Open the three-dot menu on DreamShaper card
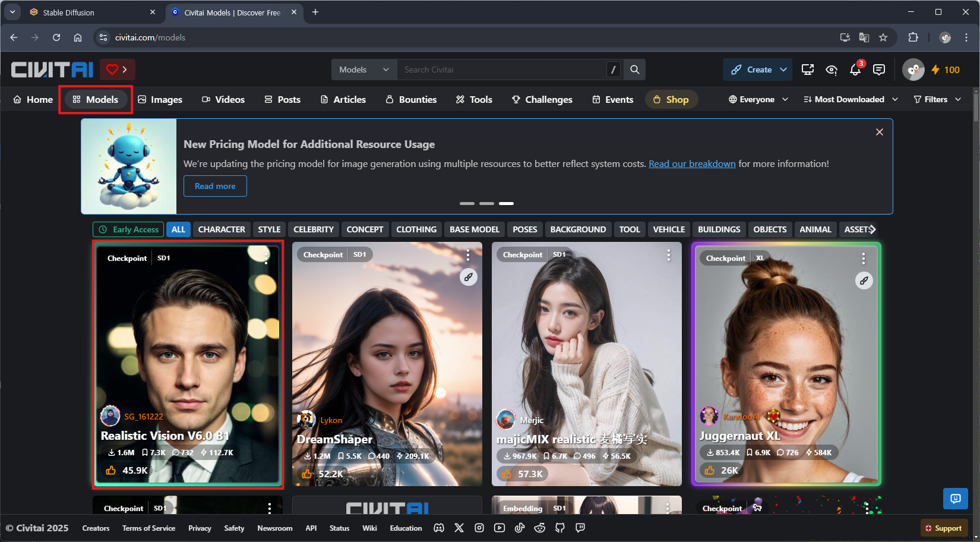 468,256
